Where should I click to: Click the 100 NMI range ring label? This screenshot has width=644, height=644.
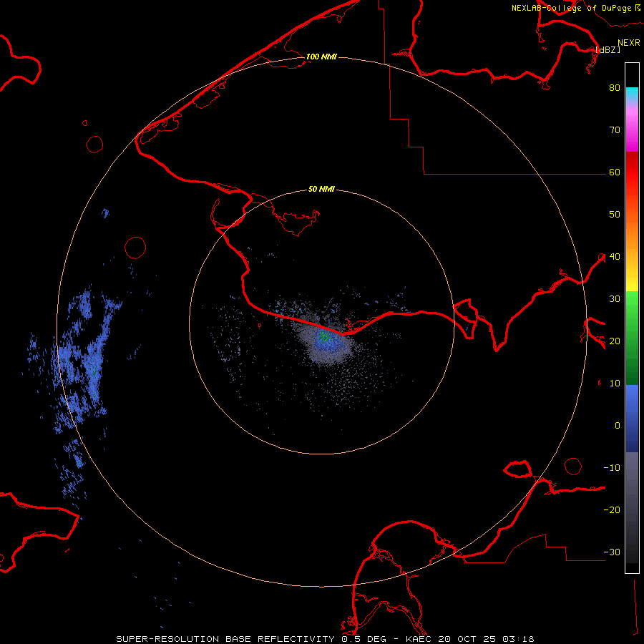tap(321, 57)
